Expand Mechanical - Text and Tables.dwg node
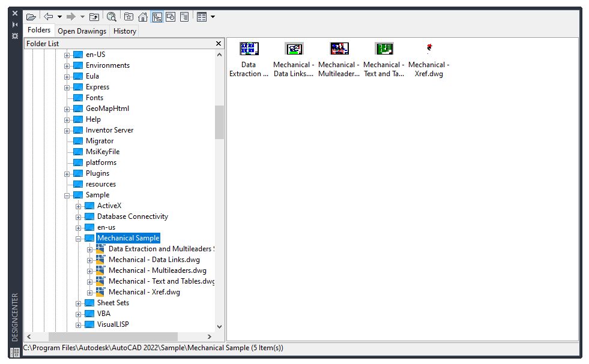The image size is (589, 364). coord(89,282)
